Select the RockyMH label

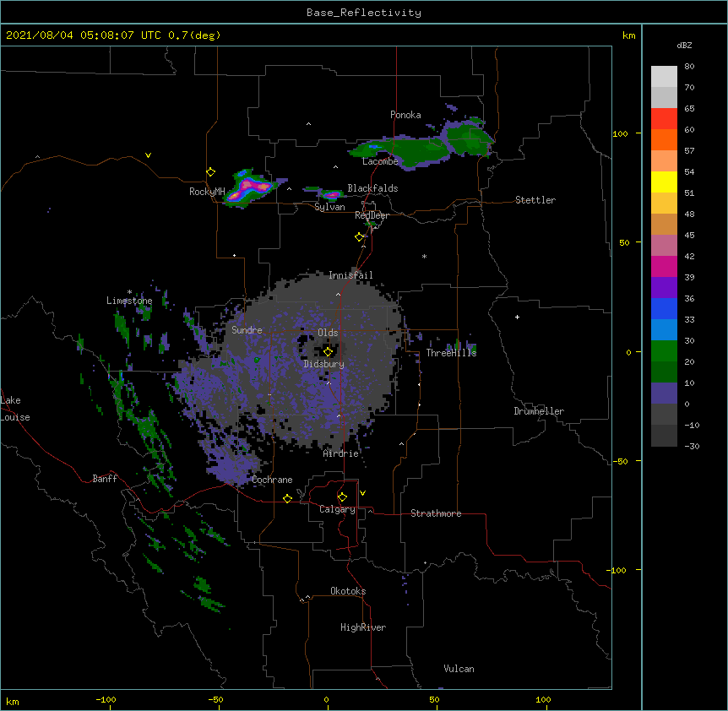[207, 192]
